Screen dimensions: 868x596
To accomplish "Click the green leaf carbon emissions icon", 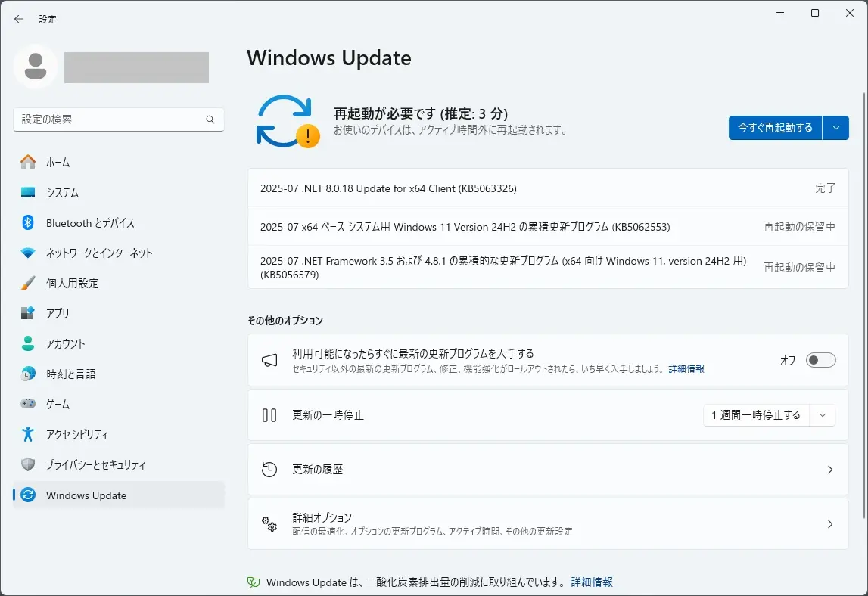I will [254, 582].
